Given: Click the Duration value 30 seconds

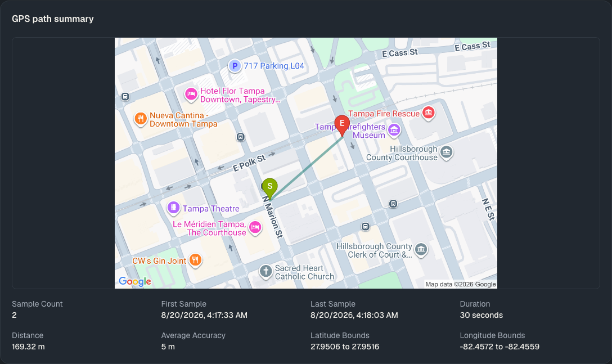Looking at the screenshot, I should (x=481, y=315).
